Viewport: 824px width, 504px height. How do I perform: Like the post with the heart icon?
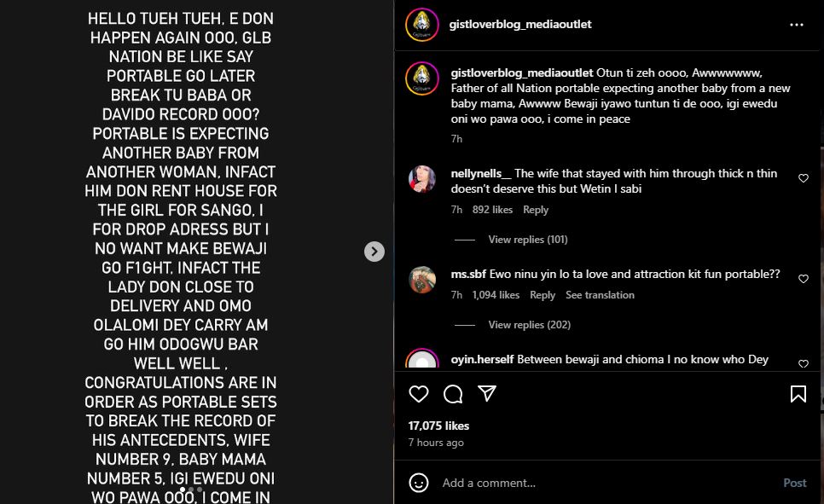click(x=419, y=393)
